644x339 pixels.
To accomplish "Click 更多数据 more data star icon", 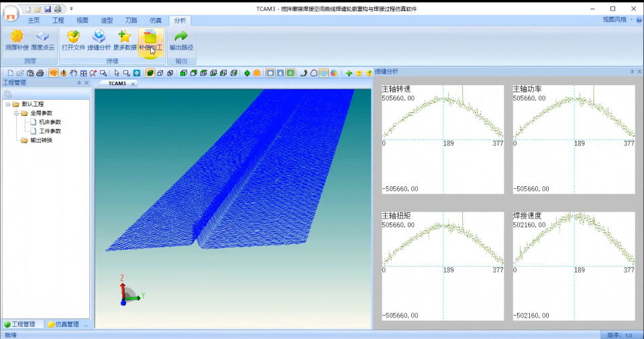I will (125, 40).
